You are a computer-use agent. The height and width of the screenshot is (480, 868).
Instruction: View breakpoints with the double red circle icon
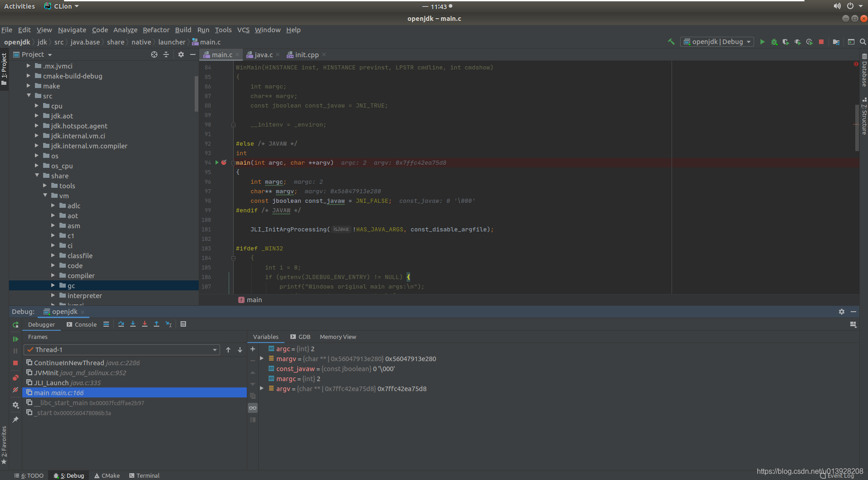[x=15, y=377]
